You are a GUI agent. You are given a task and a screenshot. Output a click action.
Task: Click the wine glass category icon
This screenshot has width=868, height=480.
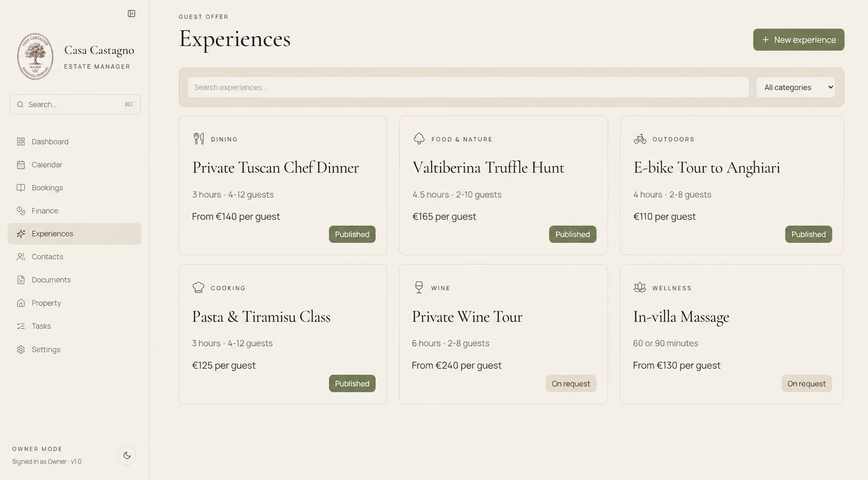[419, 288]
